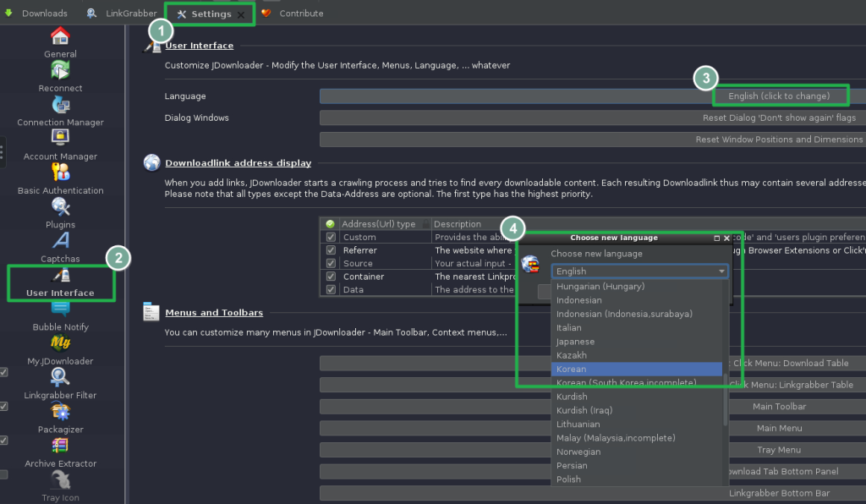The height and width of the screenshot is (504, 866).
Task: Open the Account Manager section
Action: point(60,140)
